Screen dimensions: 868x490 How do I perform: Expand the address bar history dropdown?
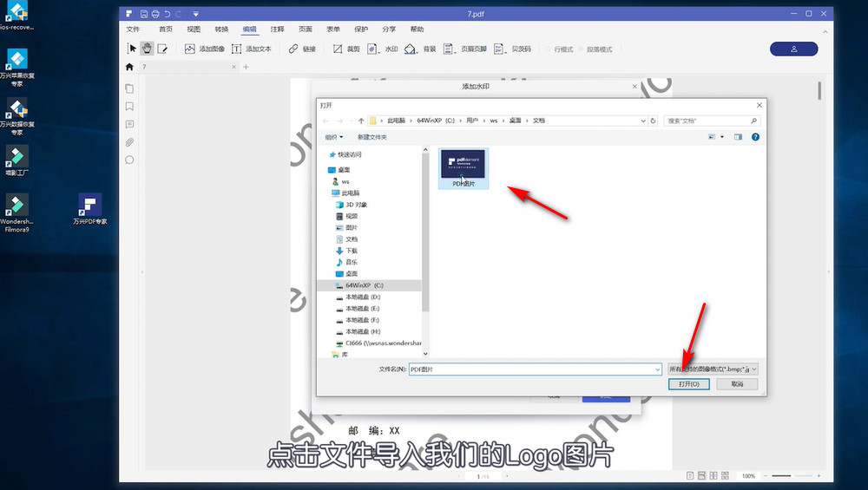642,121
